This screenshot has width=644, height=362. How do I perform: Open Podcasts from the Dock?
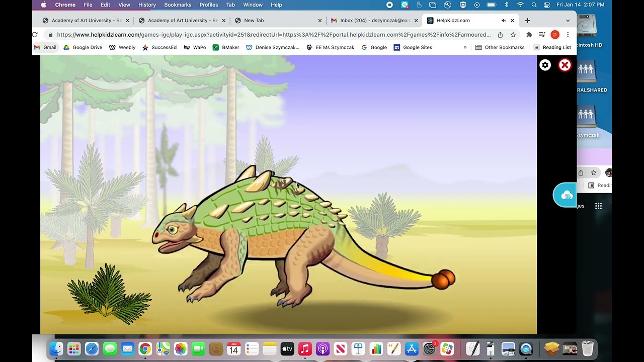point(323,348)
